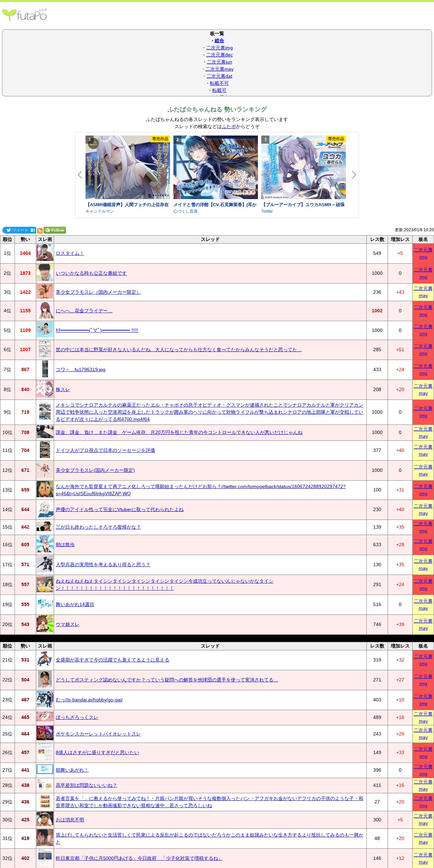The image size is (434, 868).
Task: Open the 美少女プラモスレ（国内メーカー限定） thread ranked 3位
Action: click(x=98, y=292)
